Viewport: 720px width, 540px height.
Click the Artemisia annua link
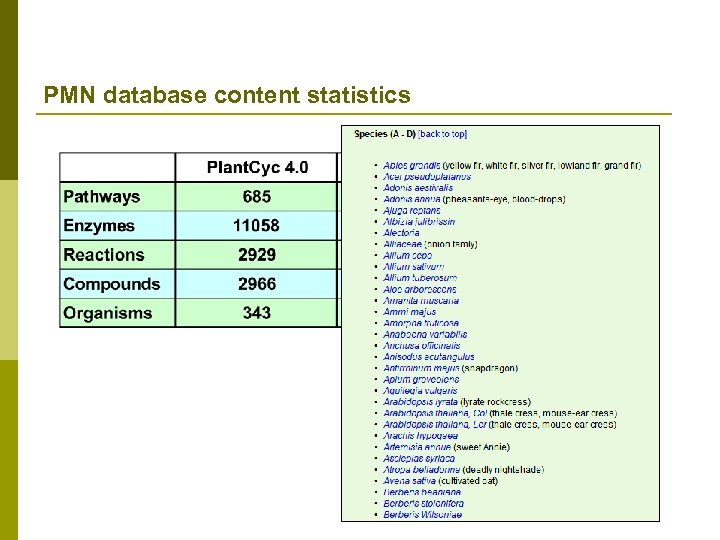click(417, 447)
